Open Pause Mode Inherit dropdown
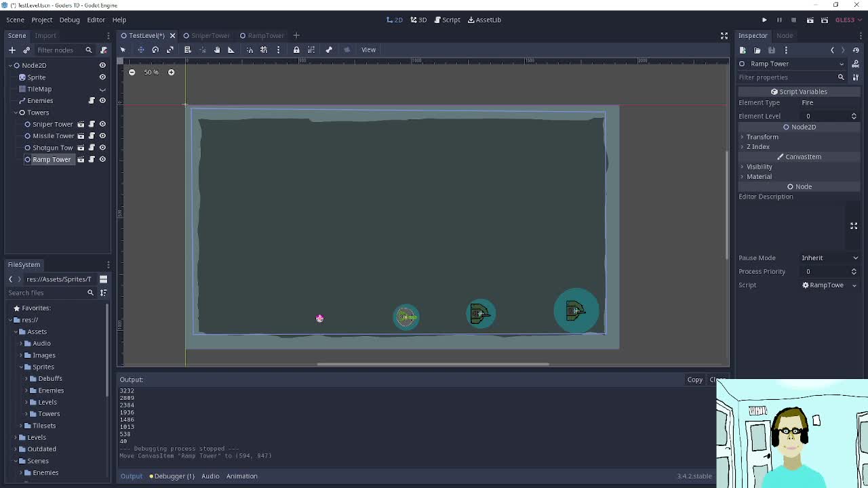 [x=829, y=258]
